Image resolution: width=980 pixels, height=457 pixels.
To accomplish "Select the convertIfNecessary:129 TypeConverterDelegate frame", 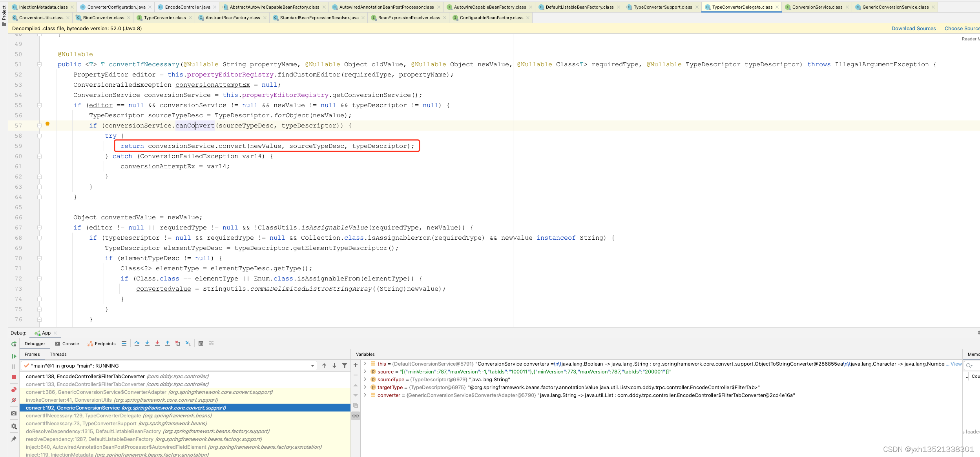I will [x=119, y=415].
